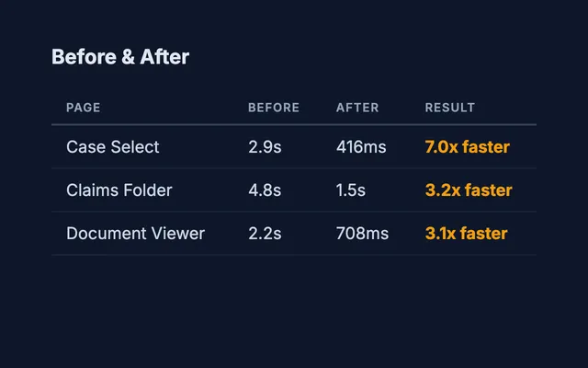Screen dimensions: 588x368
Task: Click the 3.2x faster result
Action: pyautogui.click(x=469, y=190)
